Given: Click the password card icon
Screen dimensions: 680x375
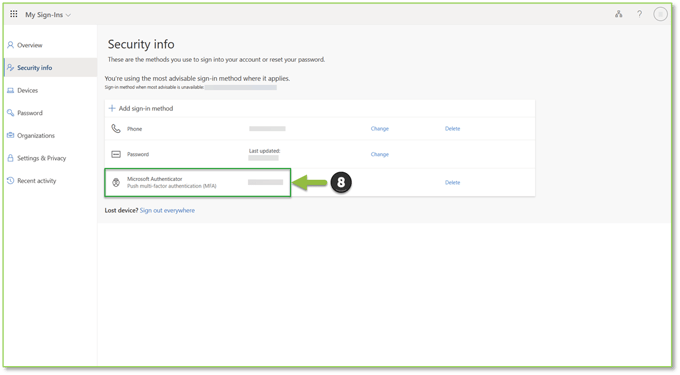Looking at the screenshot, I should pyautogui.click(x=116, y=154).
